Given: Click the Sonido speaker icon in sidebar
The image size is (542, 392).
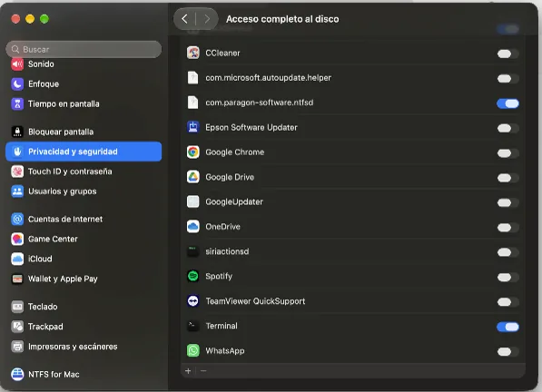Looking at the screenshot, I should (x=17, y=64).
